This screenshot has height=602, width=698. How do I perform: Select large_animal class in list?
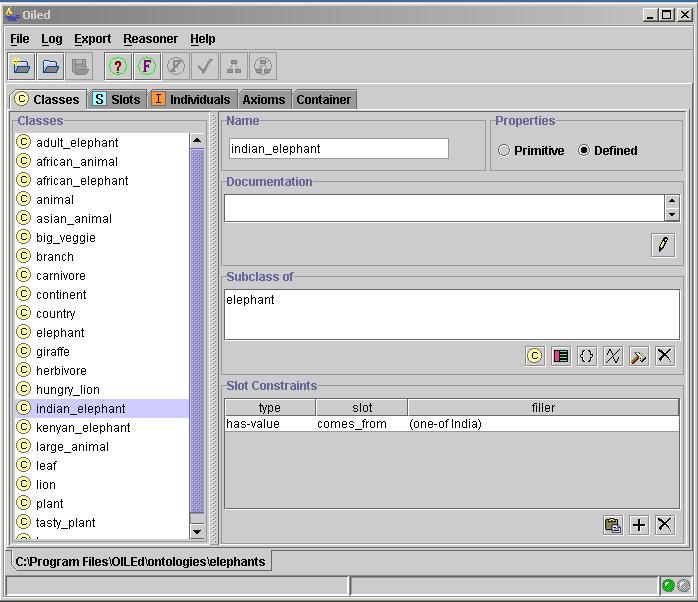coord(102,447)
